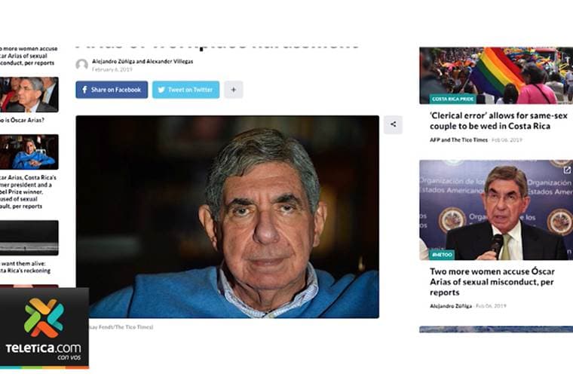Viewport: 573px width, 392px height.
Task: Click the Tweet on Twitter button
Action: (186, 90)
